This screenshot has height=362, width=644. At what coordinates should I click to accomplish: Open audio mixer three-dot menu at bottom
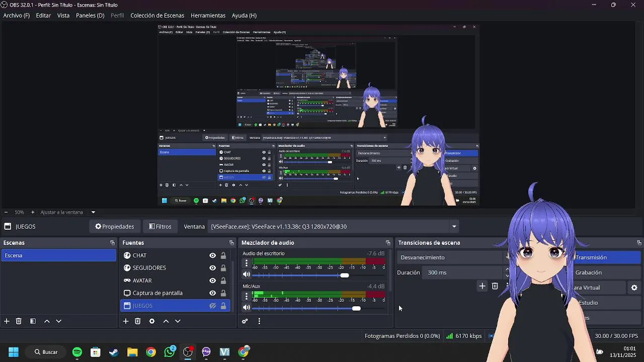coord(259,321)
